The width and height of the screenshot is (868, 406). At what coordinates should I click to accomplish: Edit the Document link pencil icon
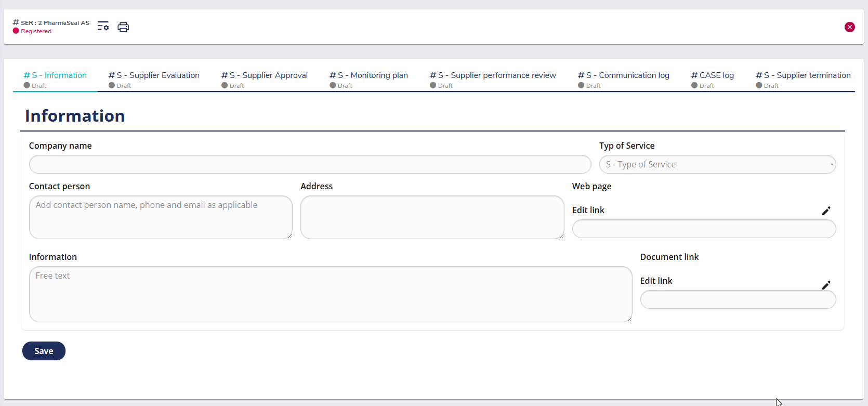pyautogui.click(x=826, y=285)
